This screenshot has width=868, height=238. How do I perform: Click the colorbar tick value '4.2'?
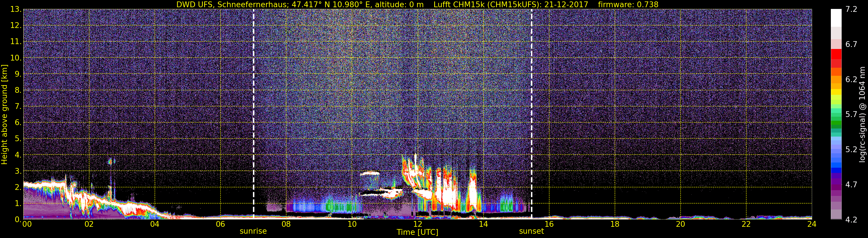click(851, 220)
